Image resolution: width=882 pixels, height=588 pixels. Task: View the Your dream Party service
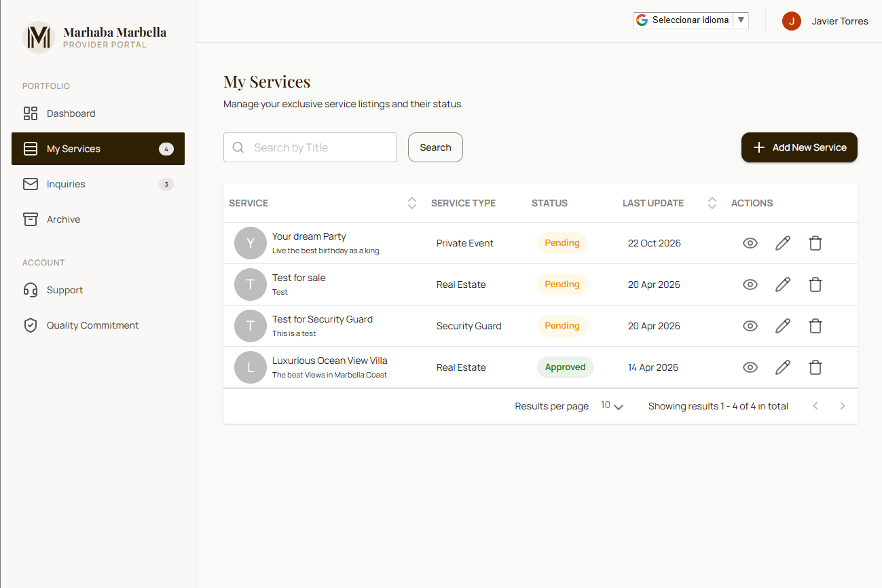(750, 243)
